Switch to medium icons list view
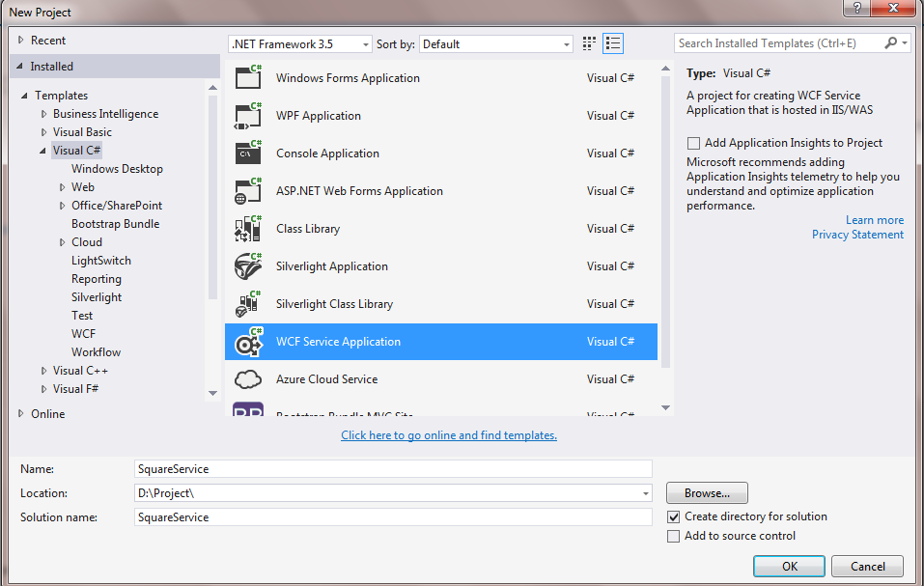Viewport: 924px width, 586px height. tap(613, 43)
